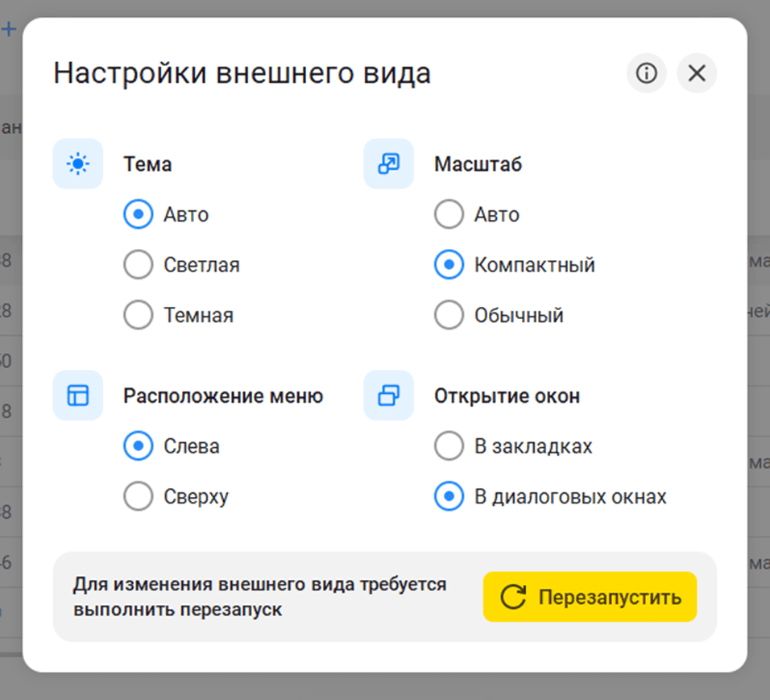Click the windows icon beside Открытие окон
This screenshot has width=770, height=700.
388,396
